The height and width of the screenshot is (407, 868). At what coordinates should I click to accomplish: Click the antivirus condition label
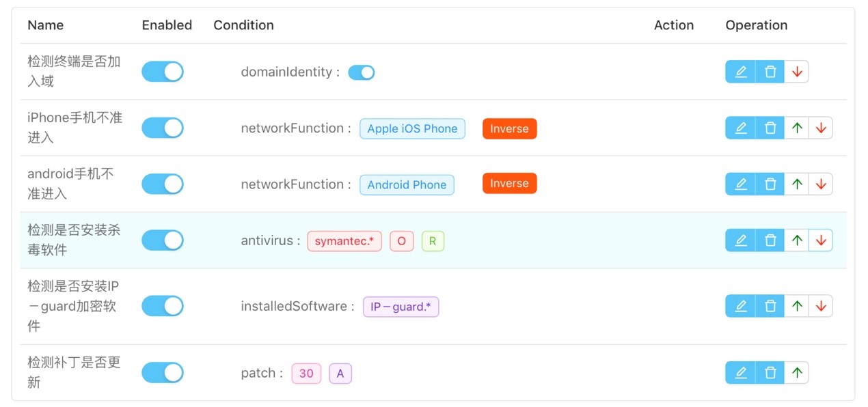click(271, 240)
